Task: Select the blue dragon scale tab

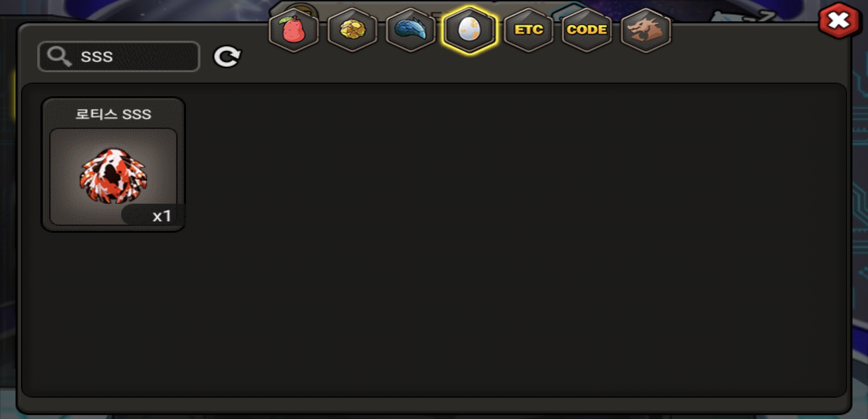Action: 411,30
